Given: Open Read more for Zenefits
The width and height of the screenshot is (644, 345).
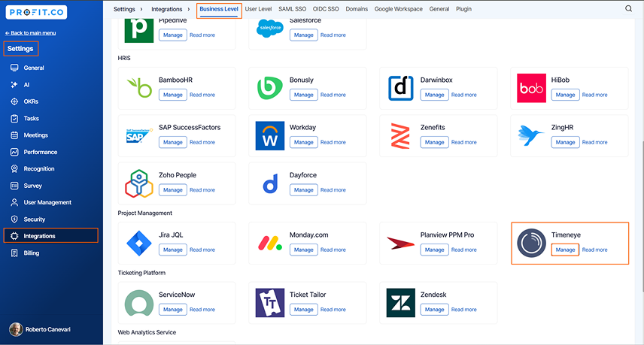Looking at the screenshot, I should coord(464,142).
